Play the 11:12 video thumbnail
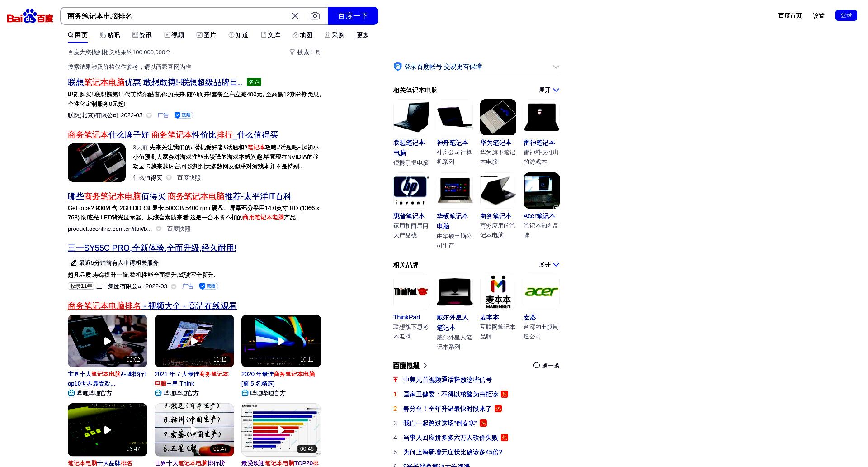 coord(194,341)
